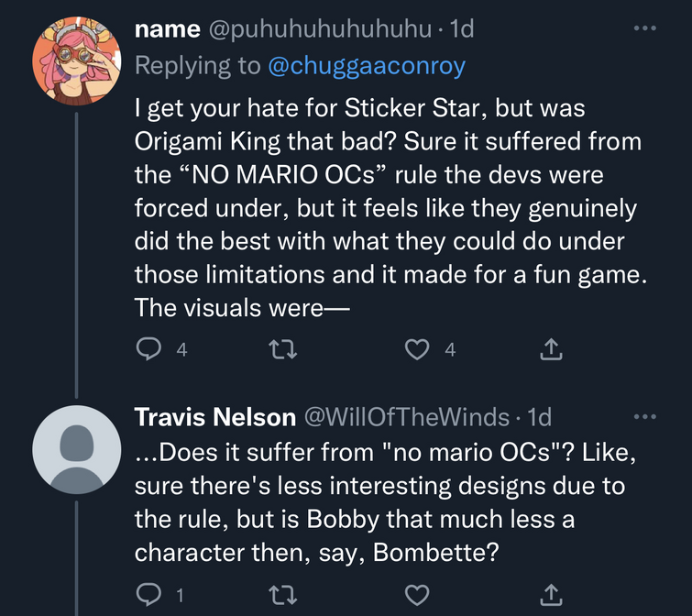The image size is (692, 616).
Task: Reply to the Sticker Star tweet
Action: point(147,348)
